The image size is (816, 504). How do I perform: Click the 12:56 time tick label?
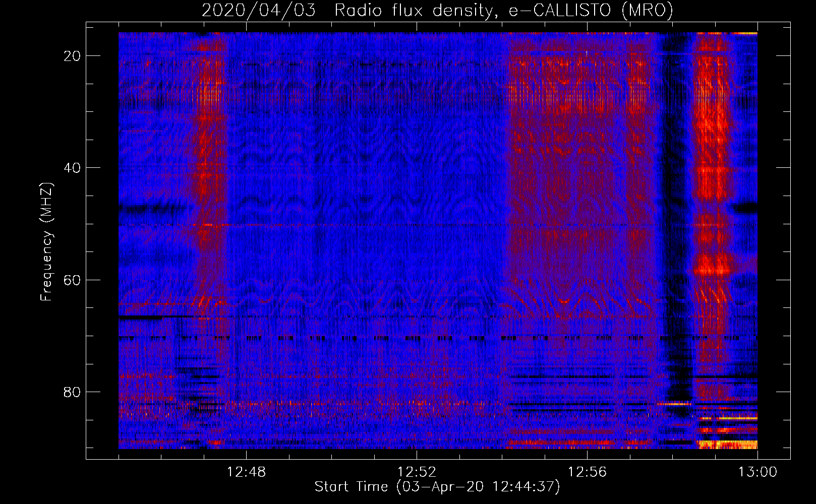[x=587, y=472]
